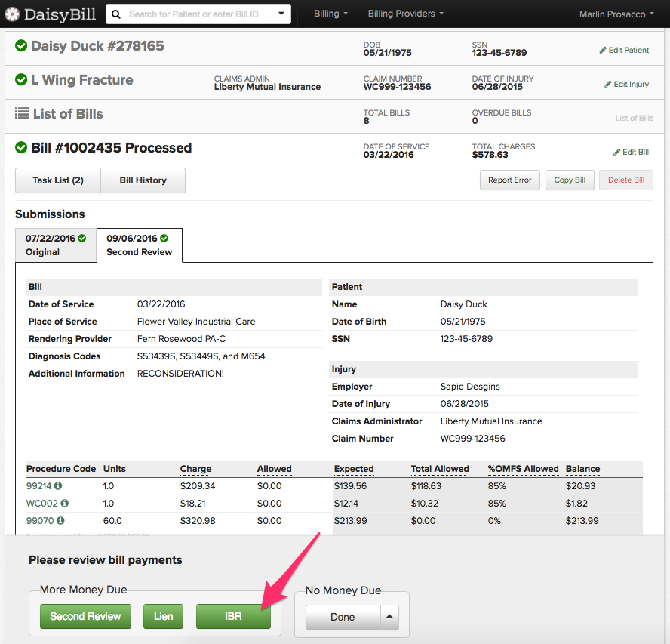Click the info icon next to code 99214
This screenshot has height=644, width=670.
pyautogui.click(x=58, y=485)
